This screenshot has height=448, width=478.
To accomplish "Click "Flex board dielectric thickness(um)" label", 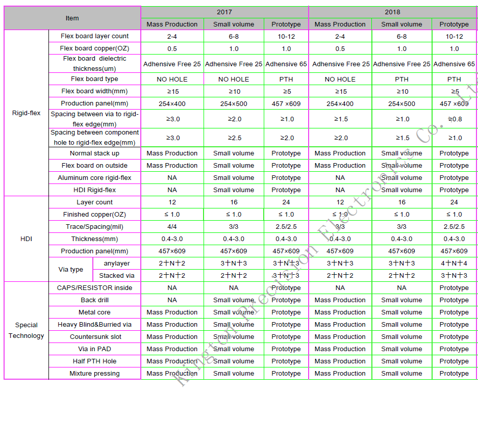I will click(x=94, y=63).
